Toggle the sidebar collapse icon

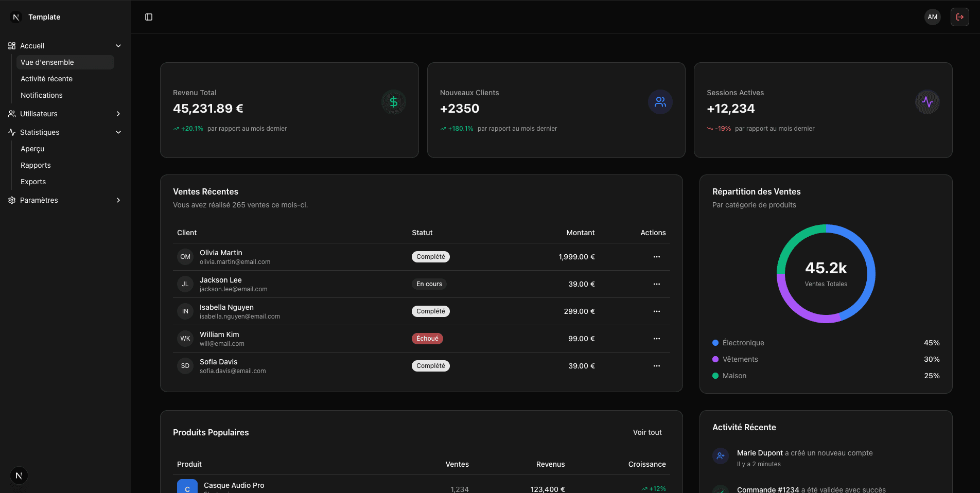(x=149, y=16)
